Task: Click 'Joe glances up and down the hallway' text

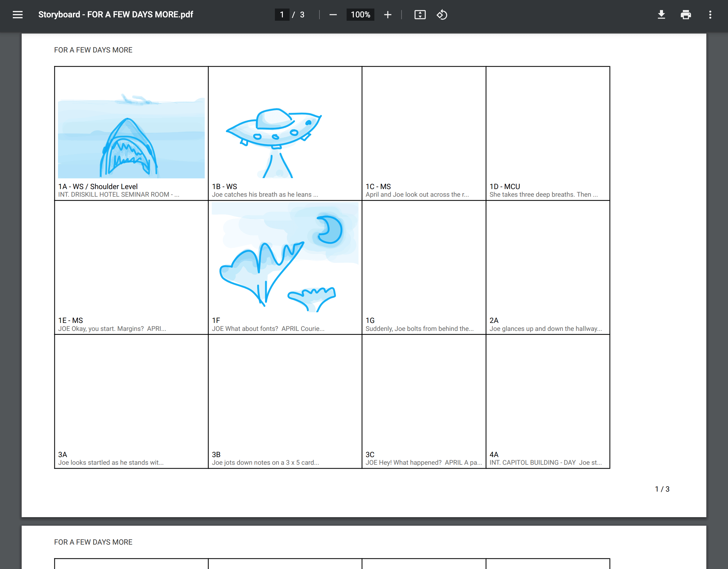Action: point(546,328)
